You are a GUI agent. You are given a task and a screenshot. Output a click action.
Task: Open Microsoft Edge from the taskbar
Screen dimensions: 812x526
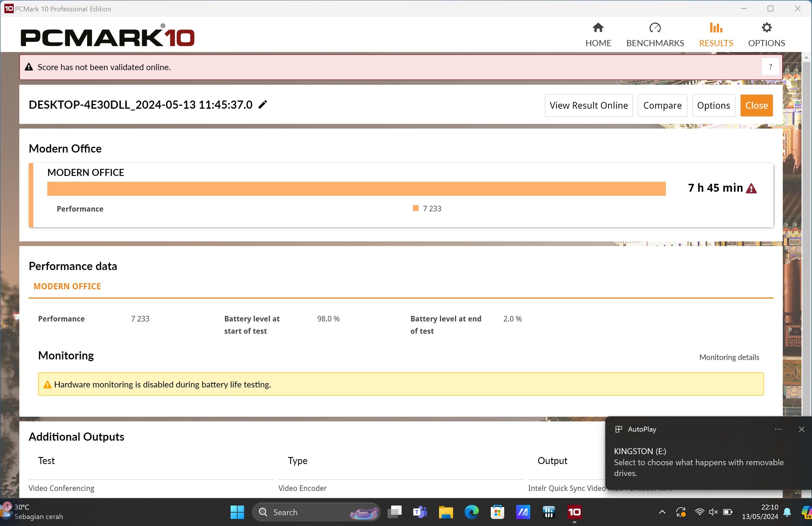pyautogui.click(x=471, y=512)
